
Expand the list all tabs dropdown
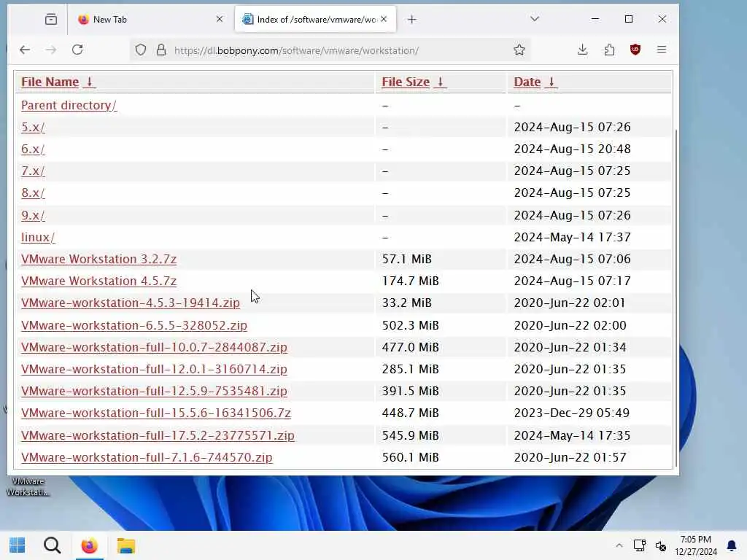pyautogui.click(x=535, y=19)
